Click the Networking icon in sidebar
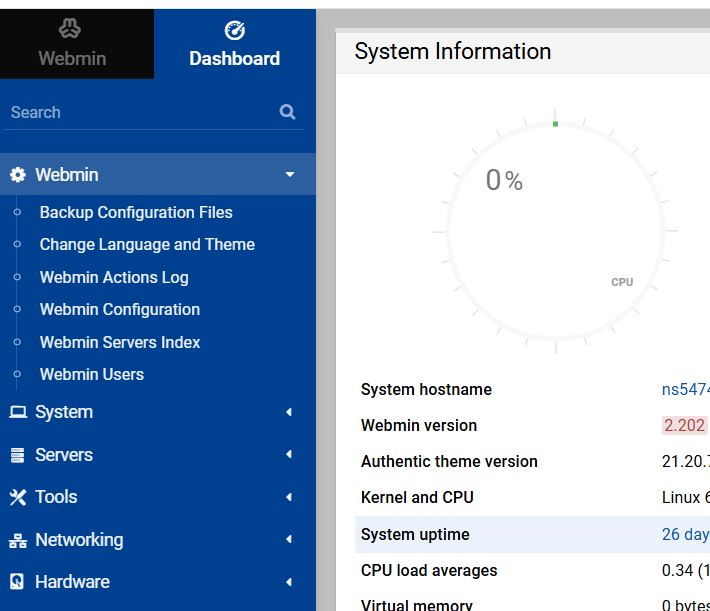This screenshot has width=710, height=611. [x=17, y=540]
